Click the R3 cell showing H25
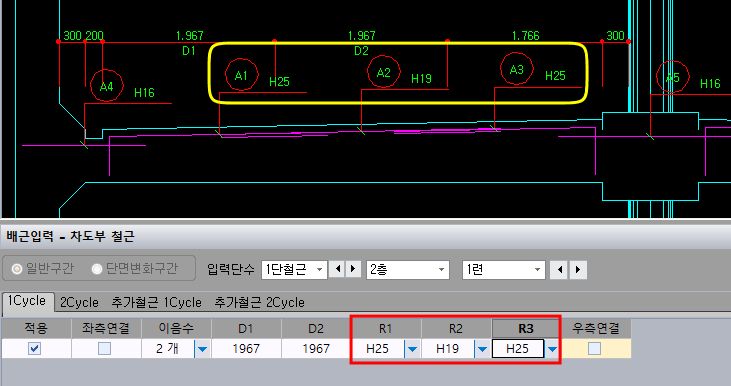The height and width of the screenshot is (386, 731). (x=518, y=349)
